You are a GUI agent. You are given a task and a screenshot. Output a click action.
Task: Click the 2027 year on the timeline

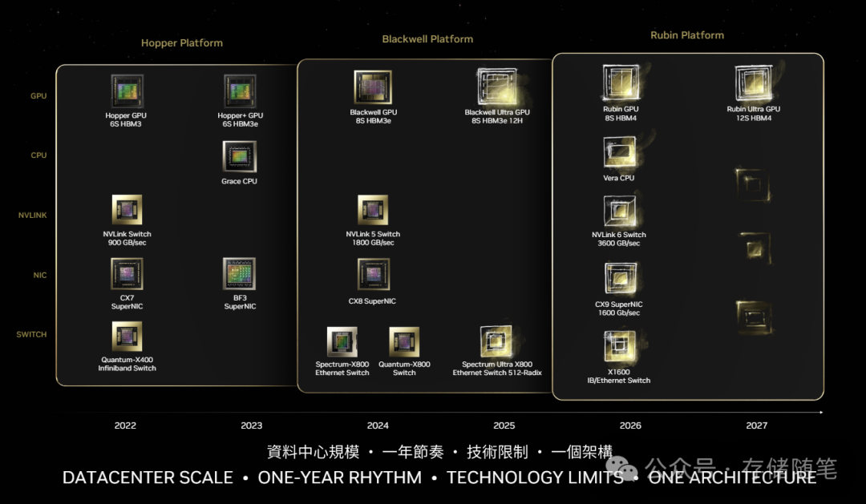tap(757, 425)
